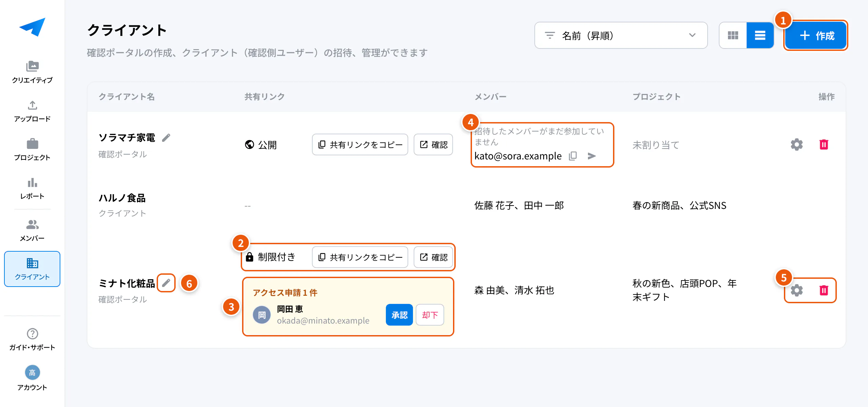Click members 森 由美、清水 拓也
This screenshot has width=868, height=407.
[x=514, y=290]
